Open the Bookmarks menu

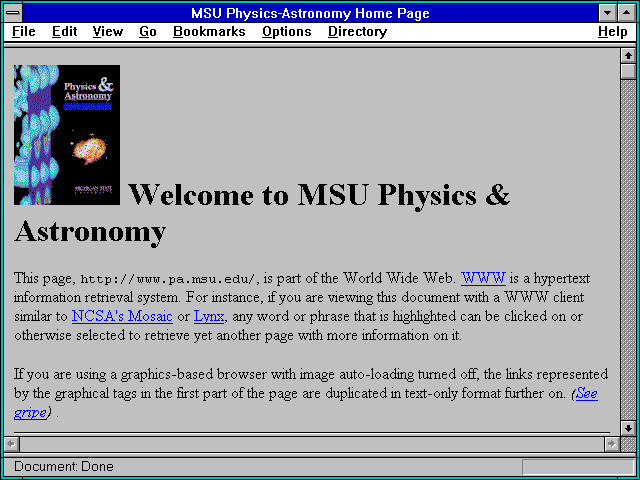pos(209,32)
